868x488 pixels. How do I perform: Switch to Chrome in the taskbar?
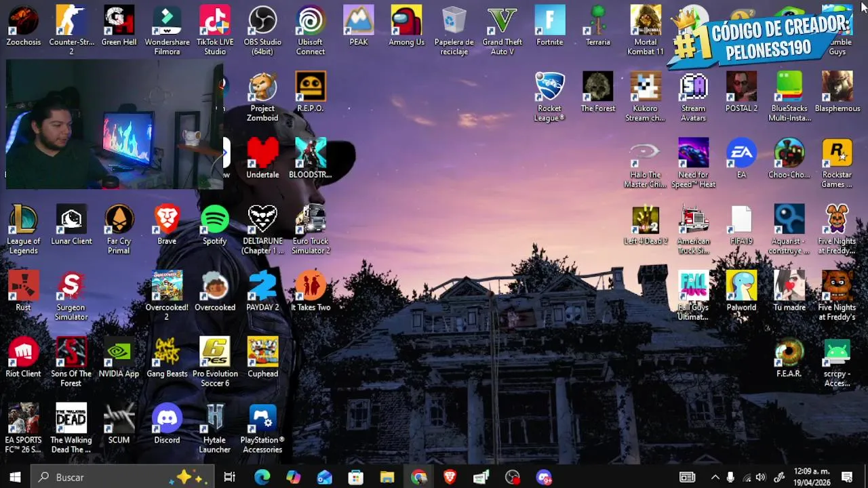[419, 477]
